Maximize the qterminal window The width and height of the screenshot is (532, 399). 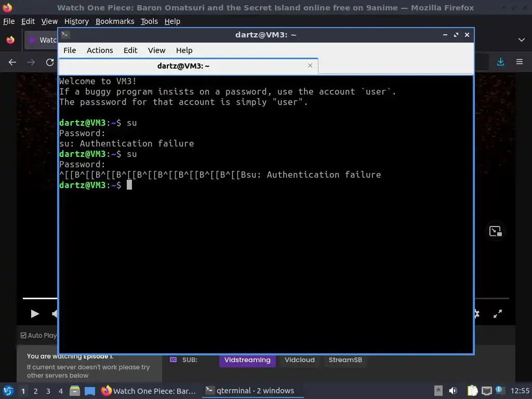coord(456,35)
